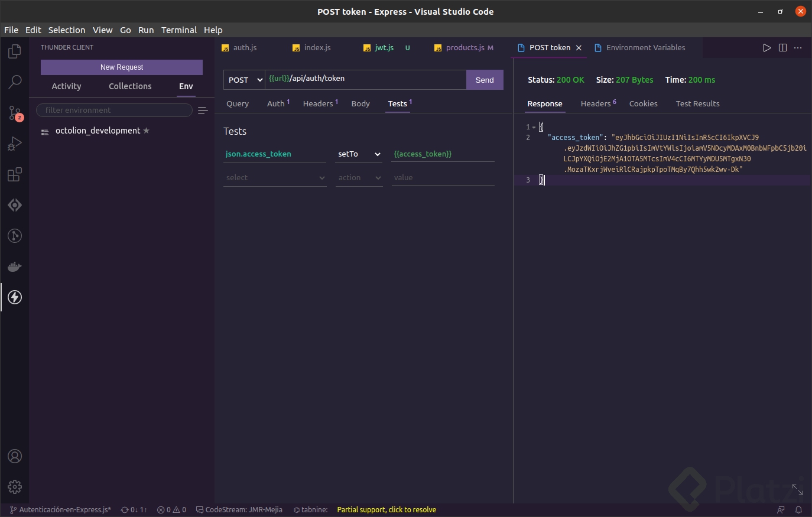This screenshot has width=812, height=517.
Task: Open the empty 'select' test dropdown
Action: pos(275,178)
